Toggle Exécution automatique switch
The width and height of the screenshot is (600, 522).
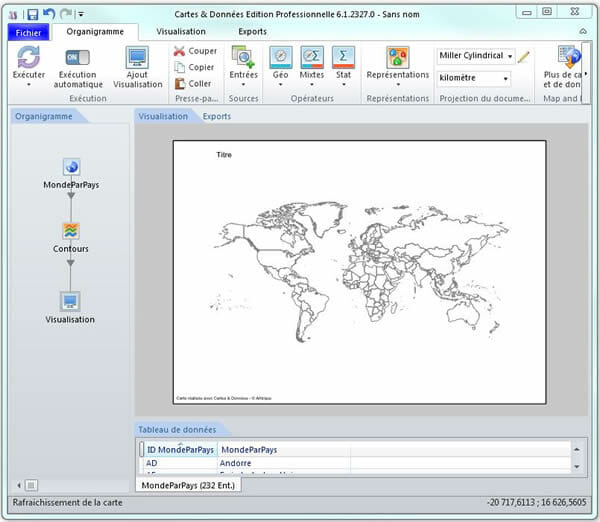point(78,57)
